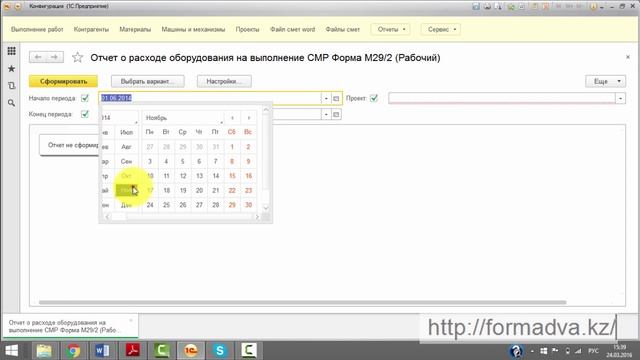Open the sections grid menu icon
640x360 pixels.
tap(11, 51)
